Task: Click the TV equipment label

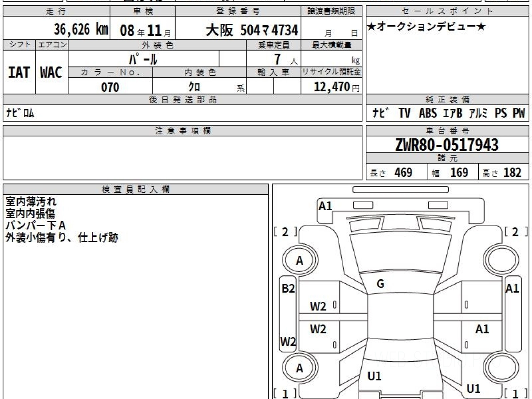Action: (404, 113)
